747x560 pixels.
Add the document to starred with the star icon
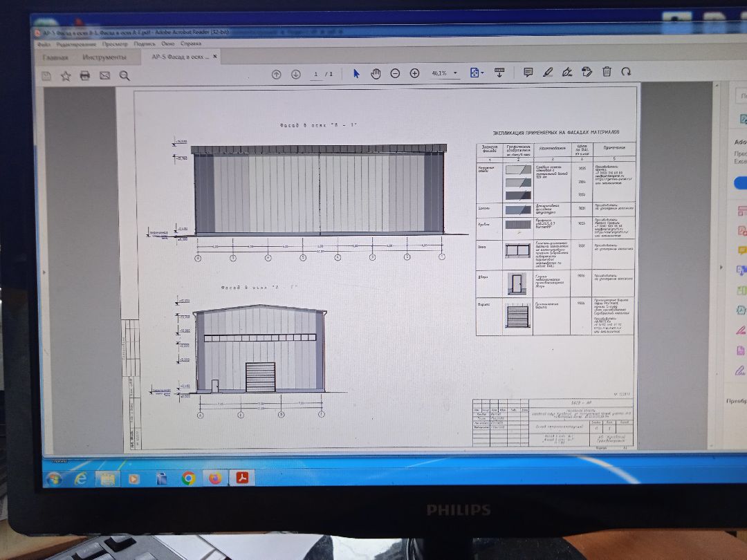point(66,76)
